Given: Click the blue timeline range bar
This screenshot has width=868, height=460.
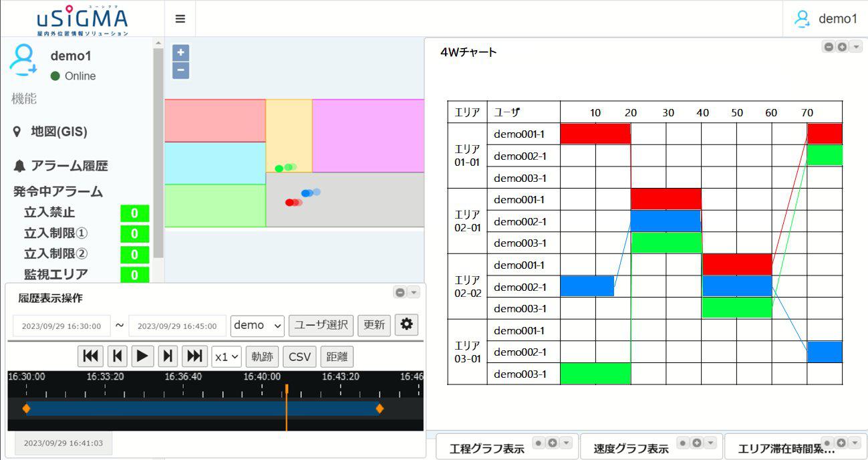Looking at the screenshot, I should [202, 409].
